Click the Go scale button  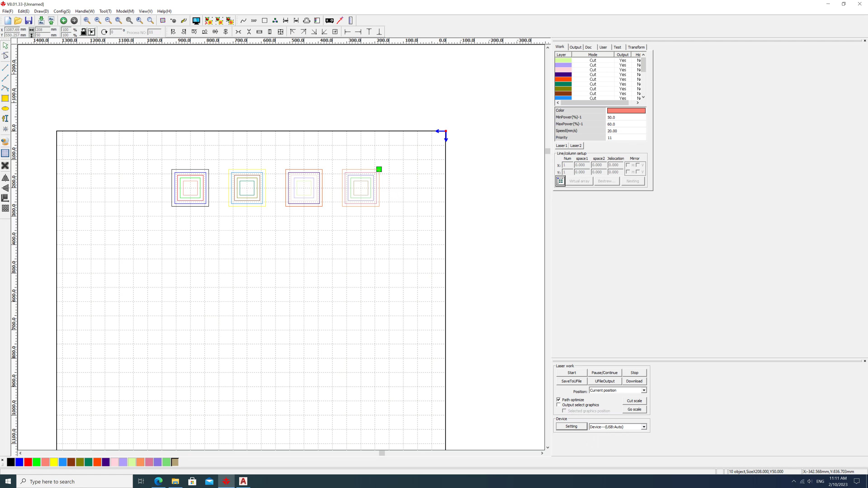pos(634,409)
